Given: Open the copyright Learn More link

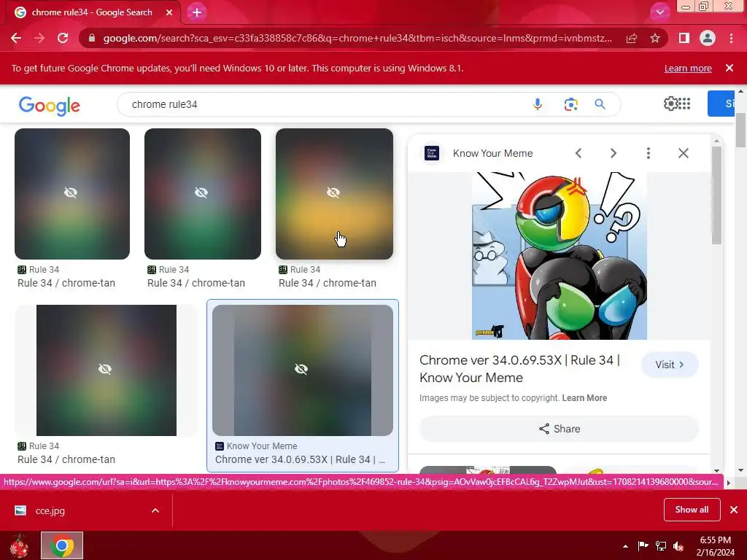Looking at the screenshot, I should pos(584,398).
